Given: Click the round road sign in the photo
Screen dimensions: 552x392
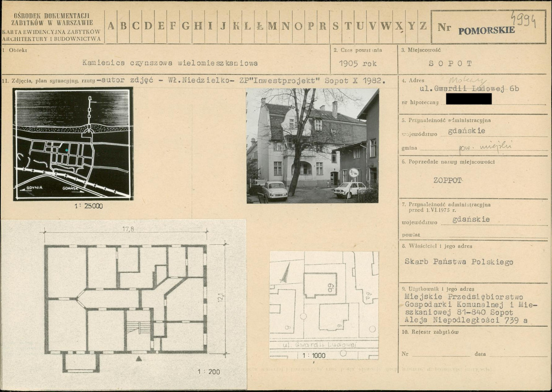Looking at the screenshot, I should (x=353, y=173).
